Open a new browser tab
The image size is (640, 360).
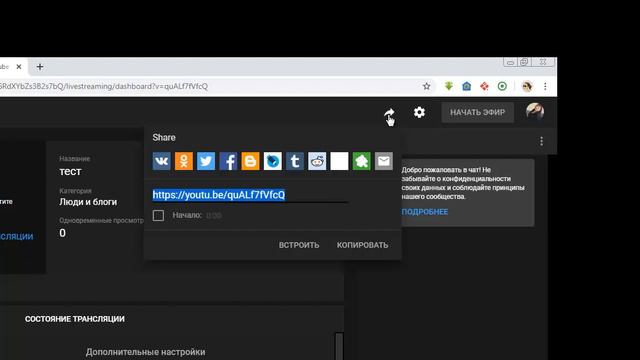pos(40,67)
